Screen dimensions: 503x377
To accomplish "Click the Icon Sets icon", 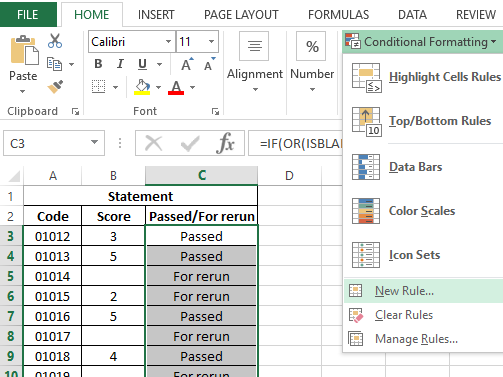I will coord(366,255).
